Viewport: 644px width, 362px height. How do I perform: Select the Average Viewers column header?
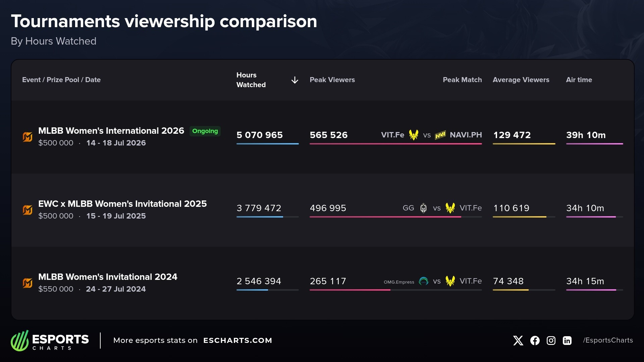[521, 80]
